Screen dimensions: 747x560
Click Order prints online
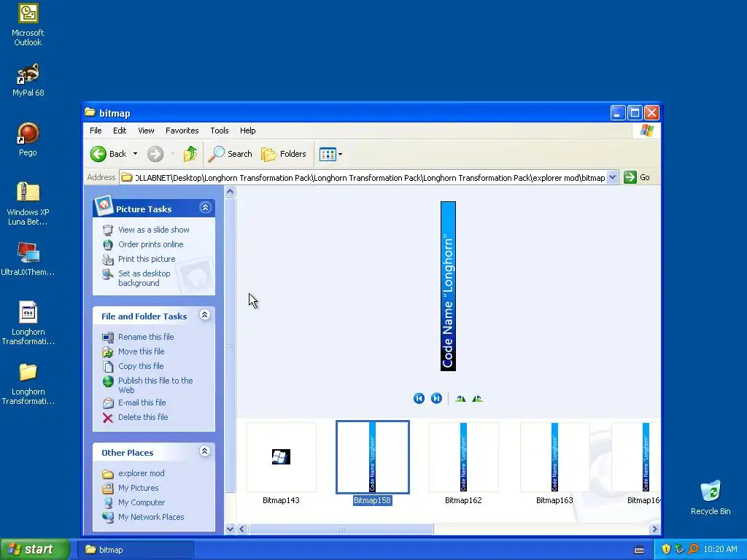(150, 244)
